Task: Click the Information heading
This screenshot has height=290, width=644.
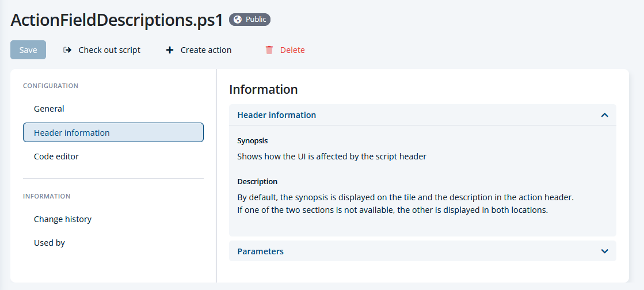Action: (x=263, y=89)
